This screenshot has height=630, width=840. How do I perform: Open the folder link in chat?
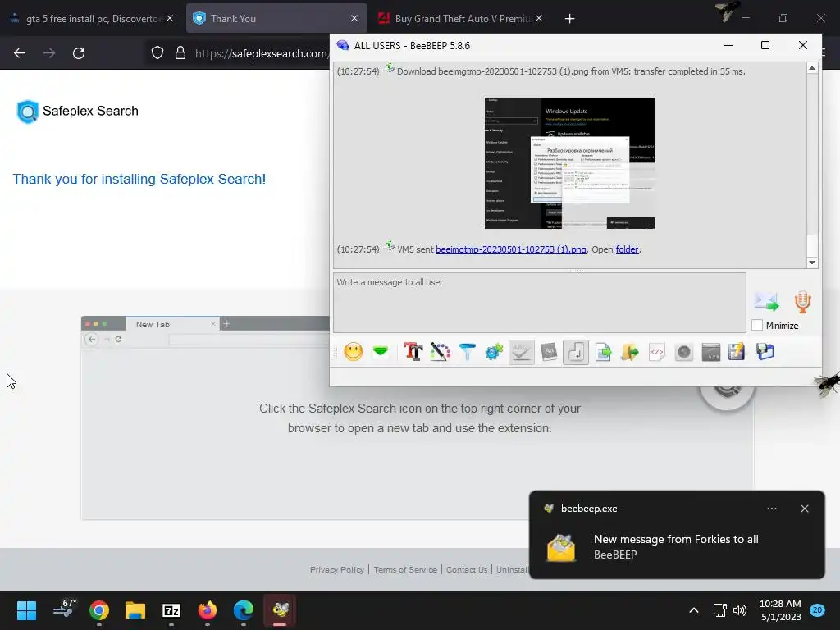pos(627,249)
